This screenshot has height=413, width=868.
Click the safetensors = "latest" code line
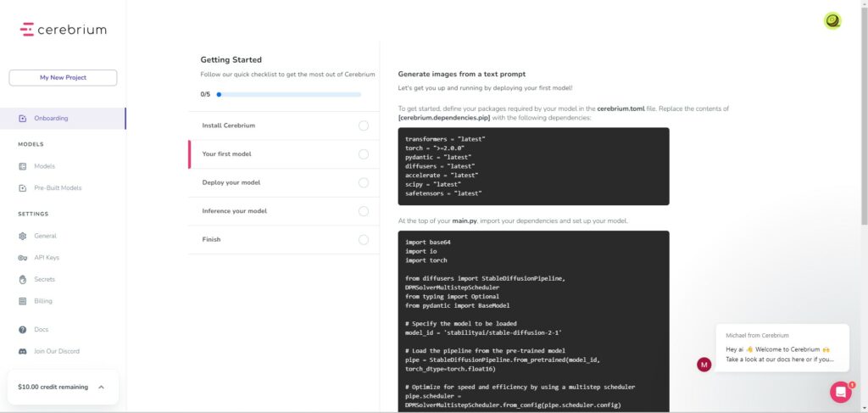click(x=443, y=193)
